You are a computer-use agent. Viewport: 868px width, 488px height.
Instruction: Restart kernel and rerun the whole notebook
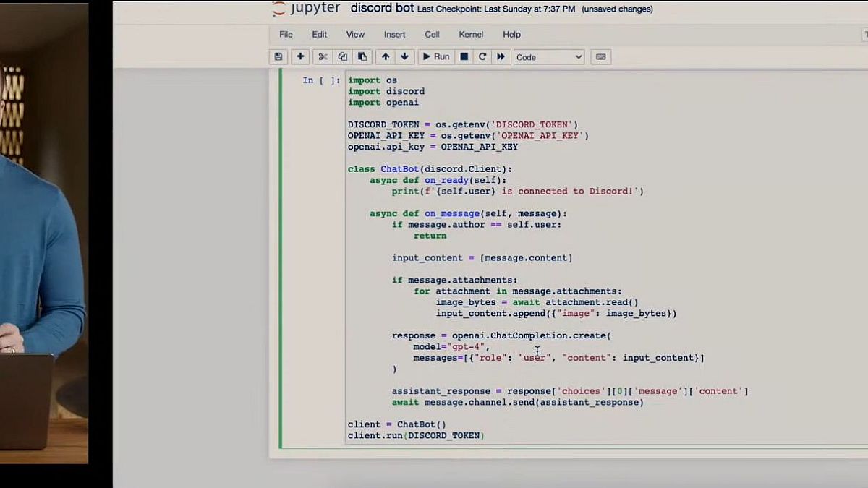[500, 56]
